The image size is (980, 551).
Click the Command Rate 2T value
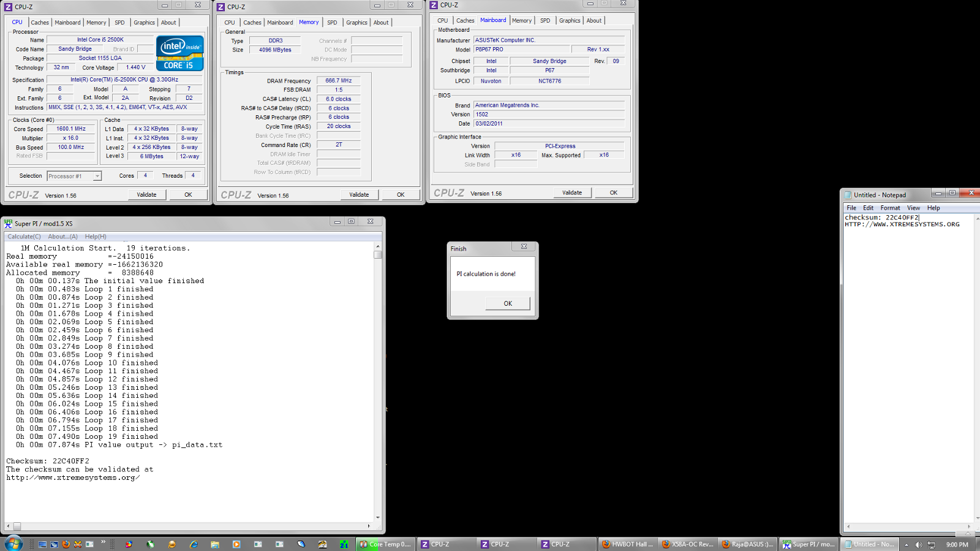click(339, 145)
